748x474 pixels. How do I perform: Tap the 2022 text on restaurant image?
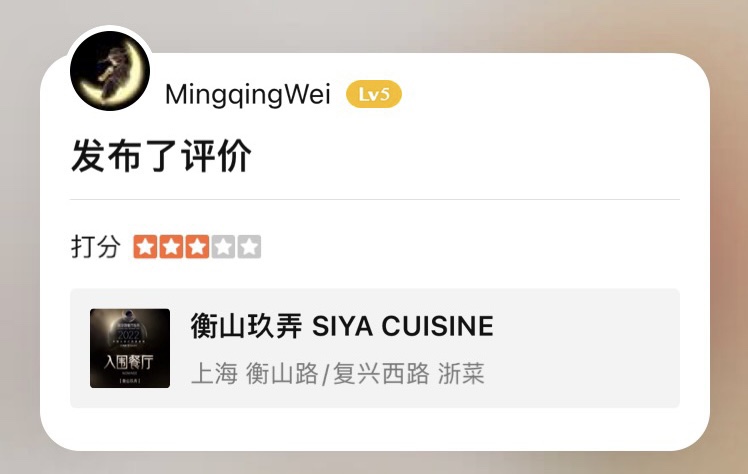click(128, 335)
